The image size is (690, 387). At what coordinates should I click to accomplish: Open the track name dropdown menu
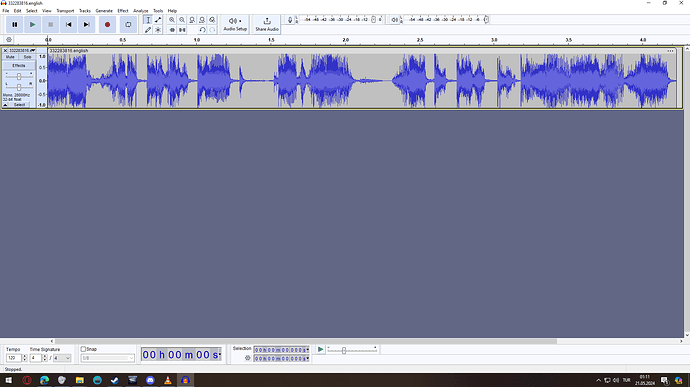coord(22,51)
